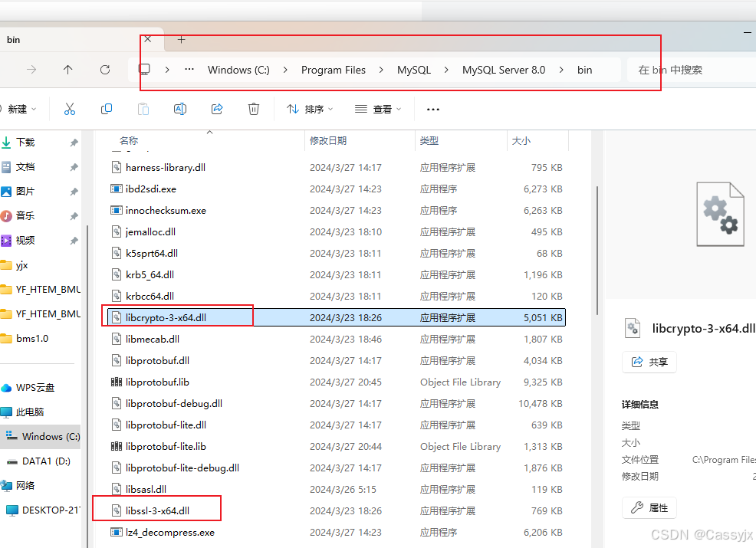Navigate to MySQL breadcrumb
The image size is (756, 548).
tap(414, 70)
